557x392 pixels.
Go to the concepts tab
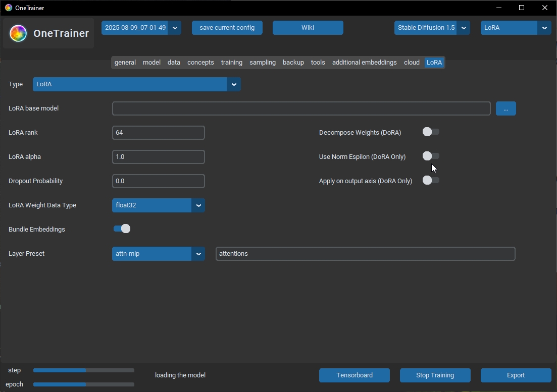tap(200, 63)
